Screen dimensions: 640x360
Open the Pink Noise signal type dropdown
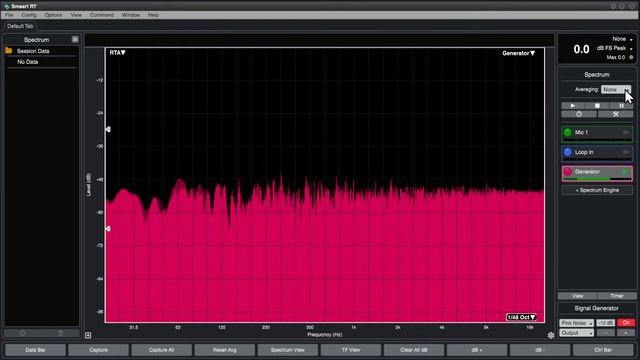point(576,323)
